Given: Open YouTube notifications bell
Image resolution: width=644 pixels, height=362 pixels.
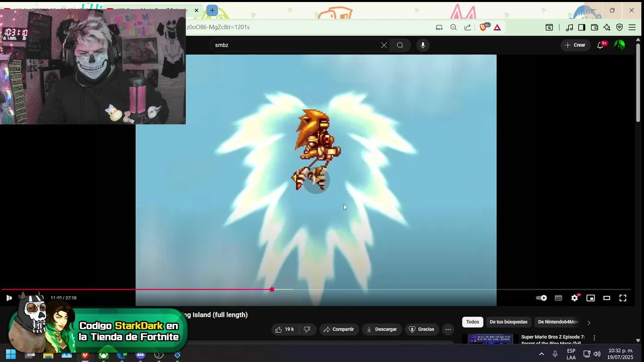Looking at the screenshot, I should click(x=600, y=45).
